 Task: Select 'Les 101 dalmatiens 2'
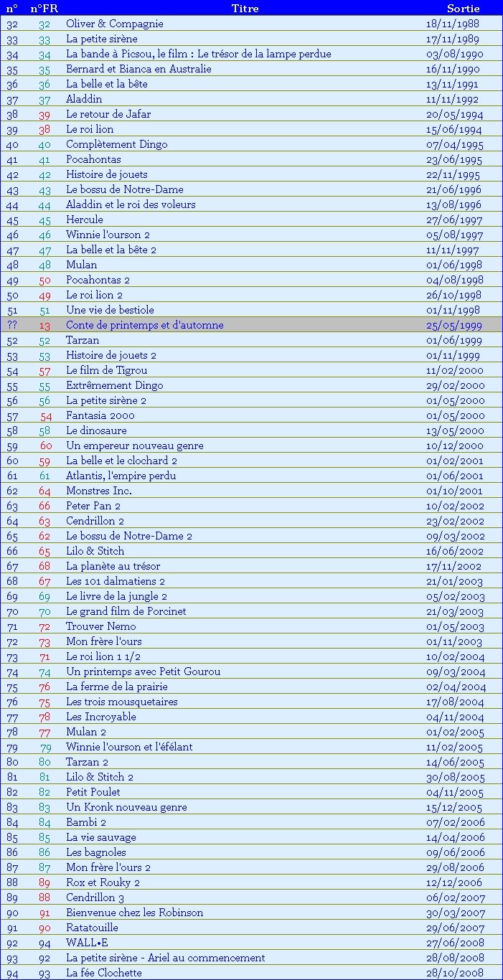click(x=116, y=581)
